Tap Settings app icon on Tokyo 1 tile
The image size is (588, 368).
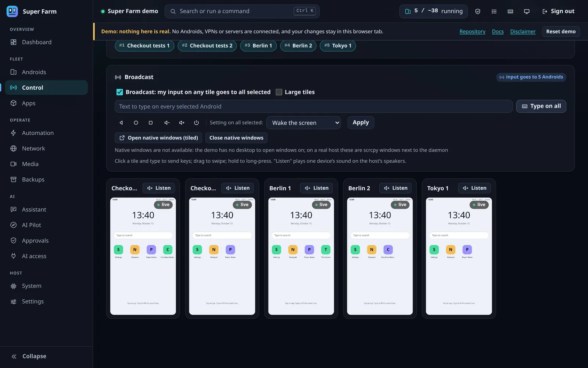(x=434, y=250)
